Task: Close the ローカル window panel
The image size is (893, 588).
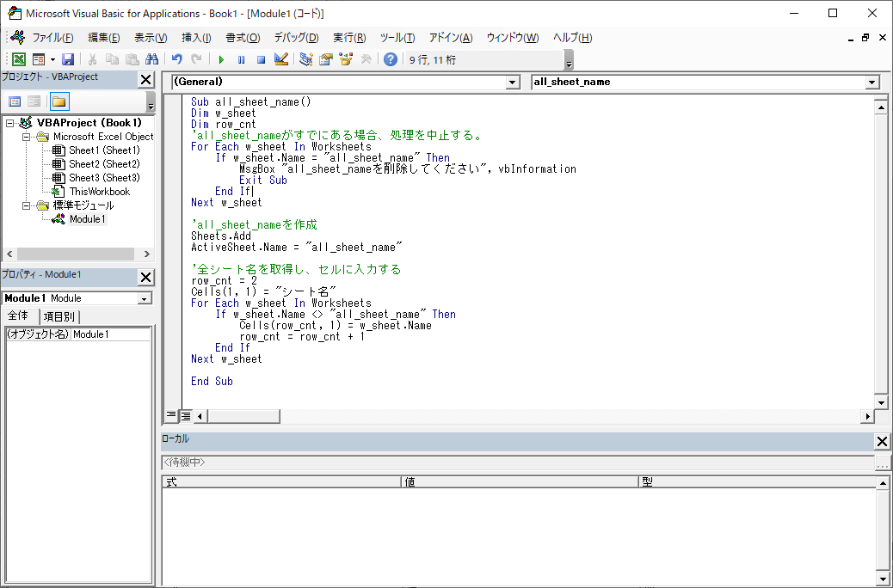Action: click(882, 441)
